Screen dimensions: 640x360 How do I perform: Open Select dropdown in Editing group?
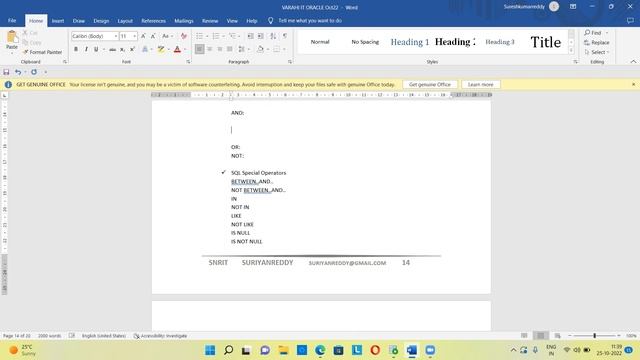pyautogui.click(x=597, y=52)
